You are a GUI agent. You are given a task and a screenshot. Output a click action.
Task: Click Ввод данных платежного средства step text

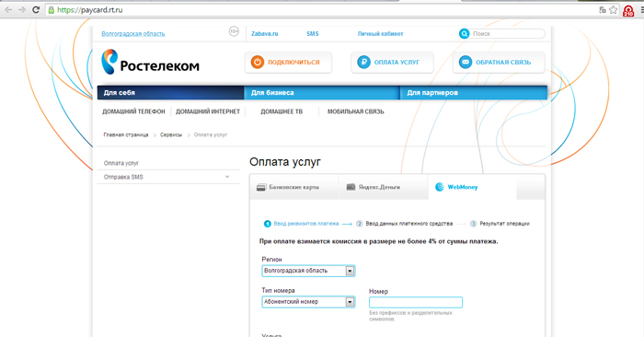point(409,224)
